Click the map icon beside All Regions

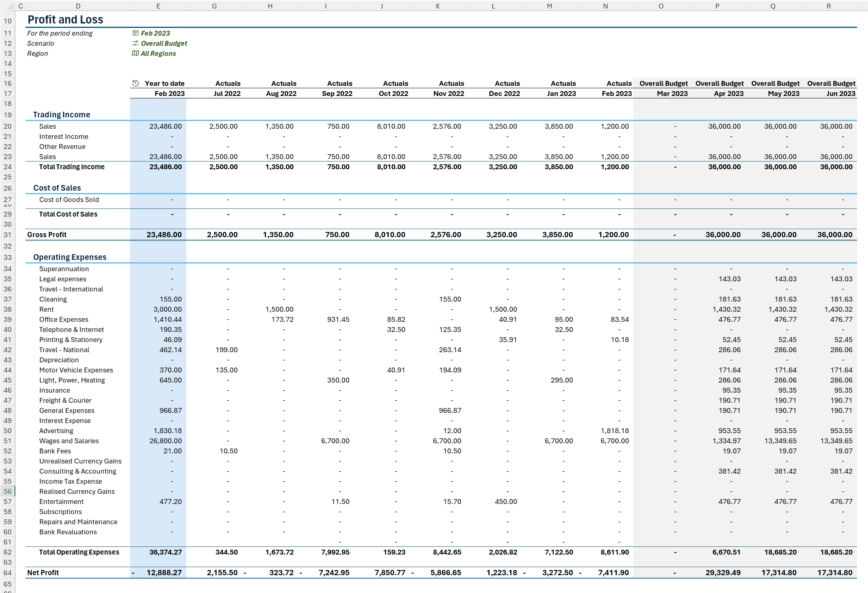pos(135,53)
